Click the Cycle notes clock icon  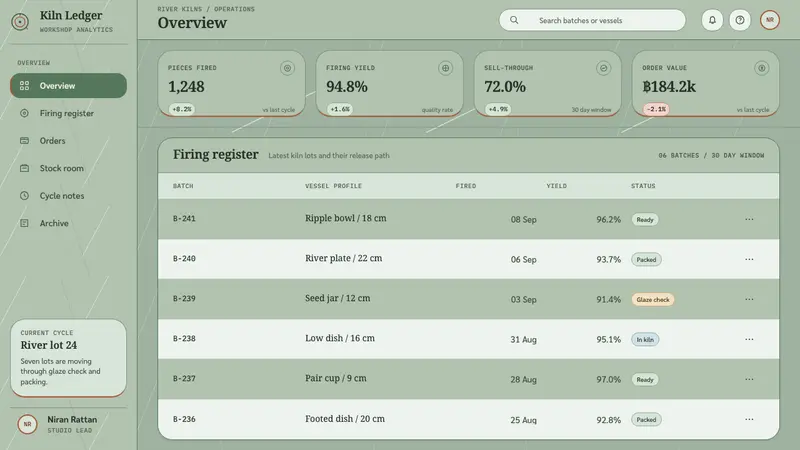(24, 196)
